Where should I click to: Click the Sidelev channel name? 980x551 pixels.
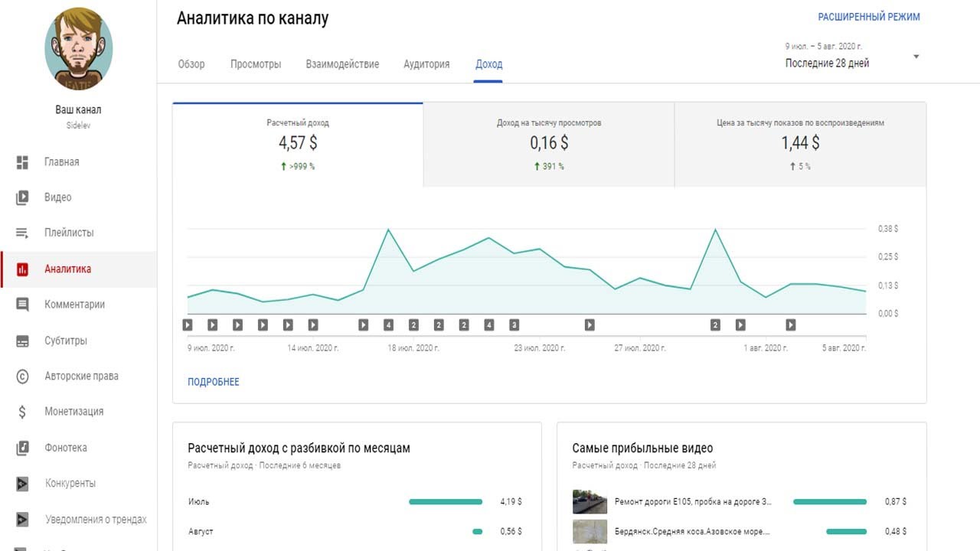tap(78, 126)
